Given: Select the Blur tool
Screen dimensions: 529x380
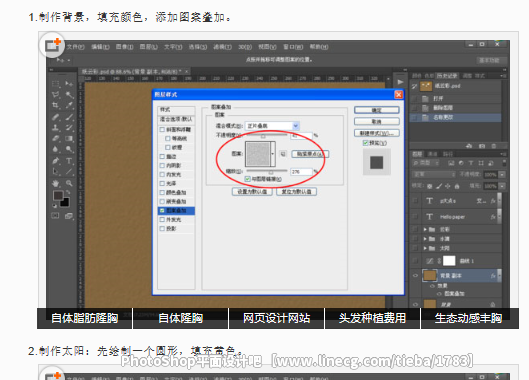Looking at the screenshot, I should click(x=55, y=149).
